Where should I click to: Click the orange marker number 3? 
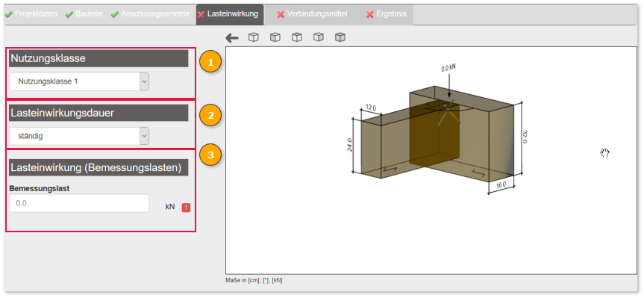[x=210, y=155]
